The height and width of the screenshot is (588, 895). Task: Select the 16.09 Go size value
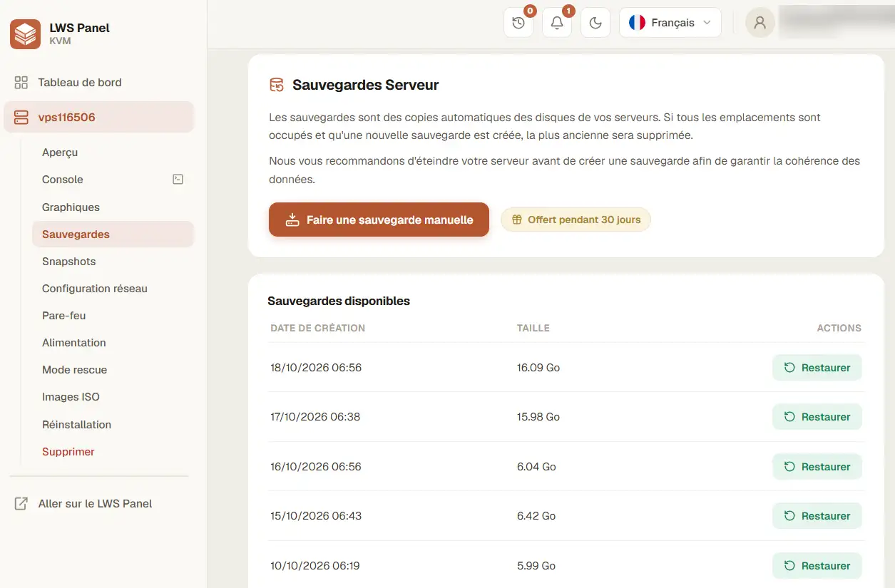pyautogui.click(x=538, y=368)
